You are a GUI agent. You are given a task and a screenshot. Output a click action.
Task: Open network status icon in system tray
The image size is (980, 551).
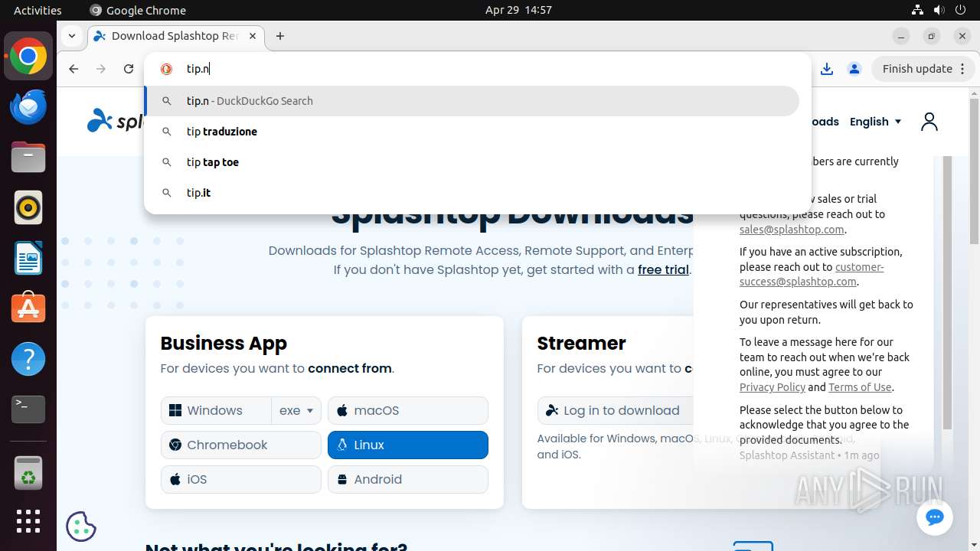click(x=917, y=10)
